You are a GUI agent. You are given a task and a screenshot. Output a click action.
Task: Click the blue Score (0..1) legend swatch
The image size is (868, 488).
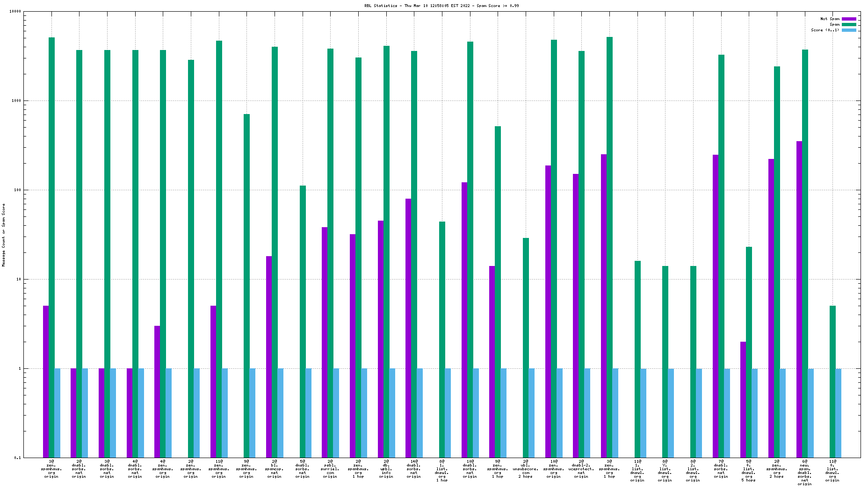click(849, 30)
